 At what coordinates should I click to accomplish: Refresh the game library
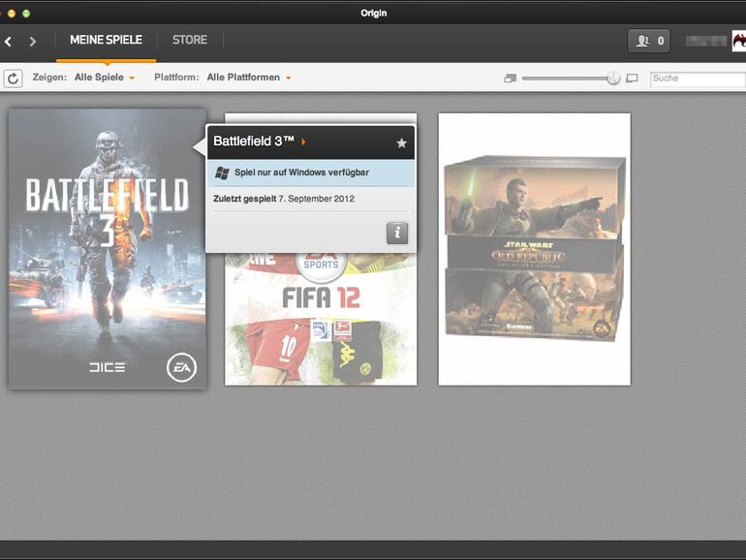click(x=13, y=78)
